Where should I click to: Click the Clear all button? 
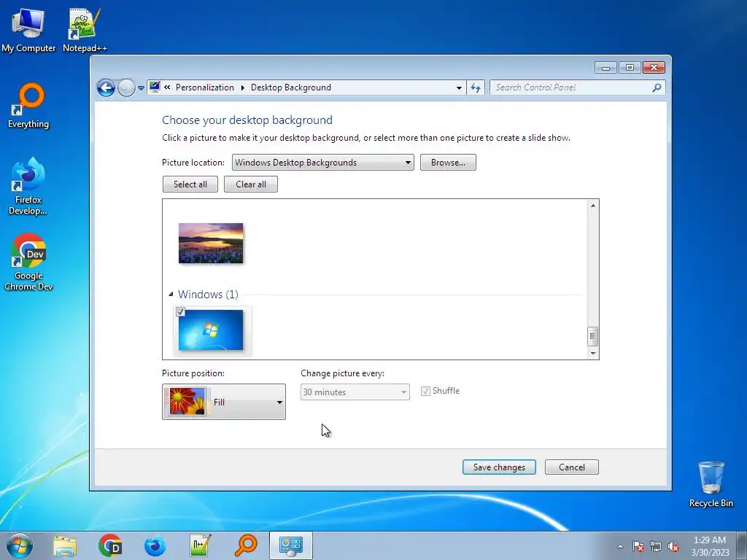point(251,184)
